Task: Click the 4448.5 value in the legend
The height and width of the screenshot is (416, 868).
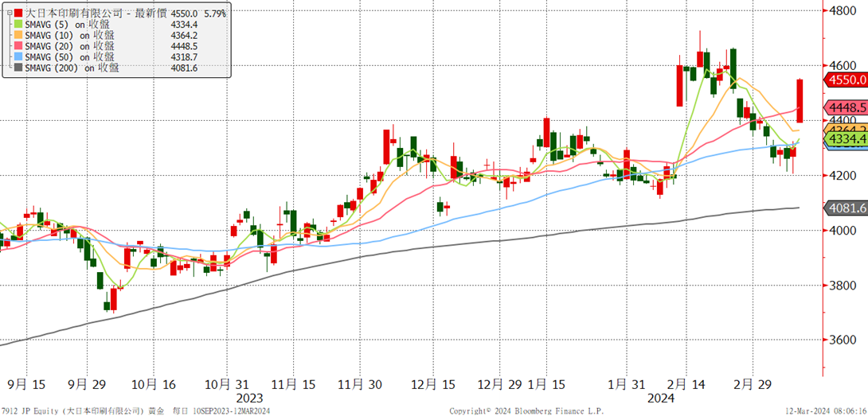Action: [x=184, y=46]
